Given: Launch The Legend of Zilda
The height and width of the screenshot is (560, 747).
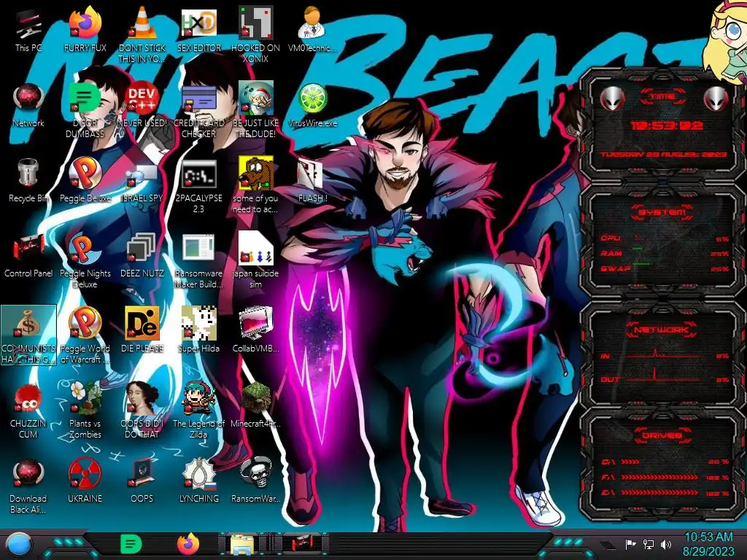Looking at the screenshot, I should click(198, 411).
